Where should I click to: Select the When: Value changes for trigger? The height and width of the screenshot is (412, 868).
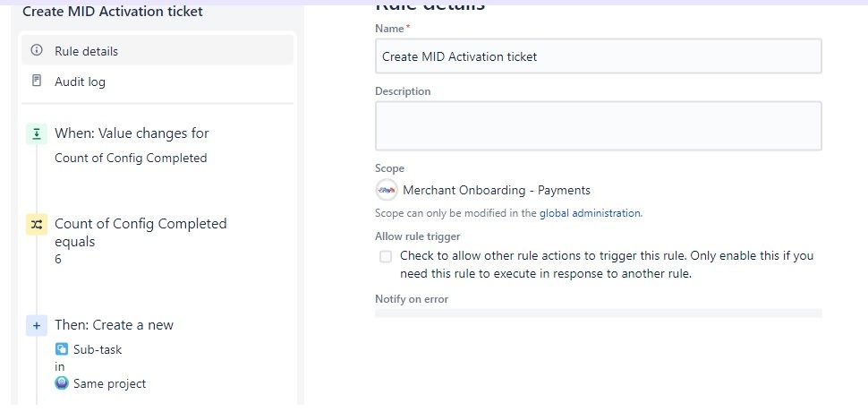click(132, 133)
